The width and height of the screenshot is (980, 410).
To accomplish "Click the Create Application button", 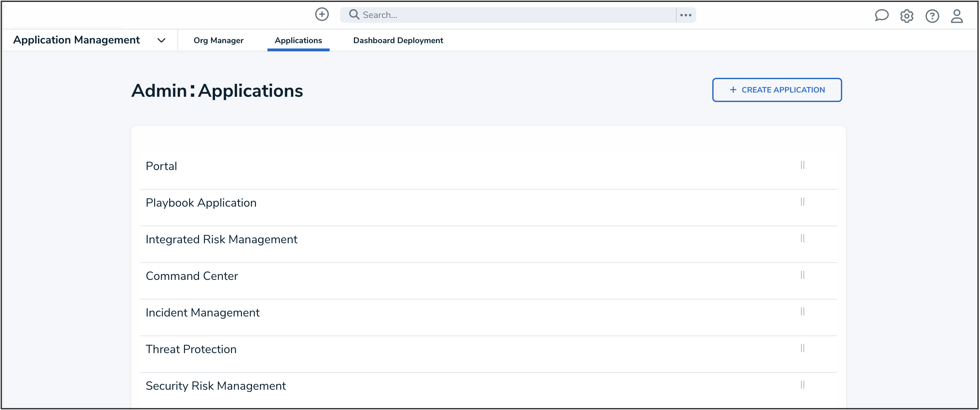I will [x=777, y=90].
